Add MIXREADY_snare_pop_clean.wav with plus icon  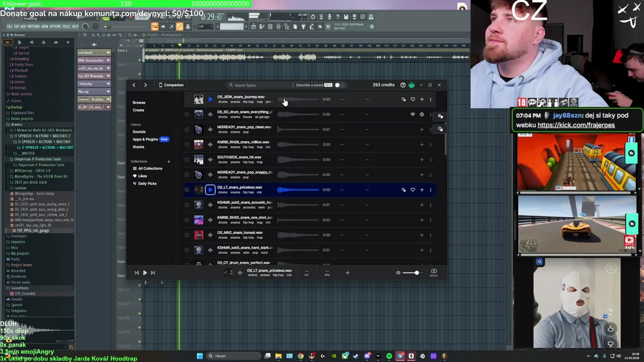coord(422,129)
